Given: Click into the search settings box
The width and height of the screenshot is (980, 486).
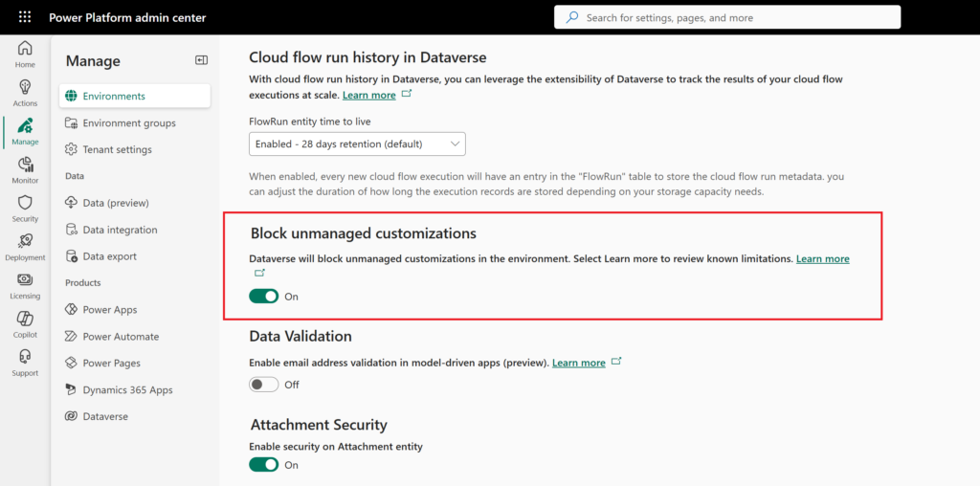Looking at the screenshot, I should 727,17.
